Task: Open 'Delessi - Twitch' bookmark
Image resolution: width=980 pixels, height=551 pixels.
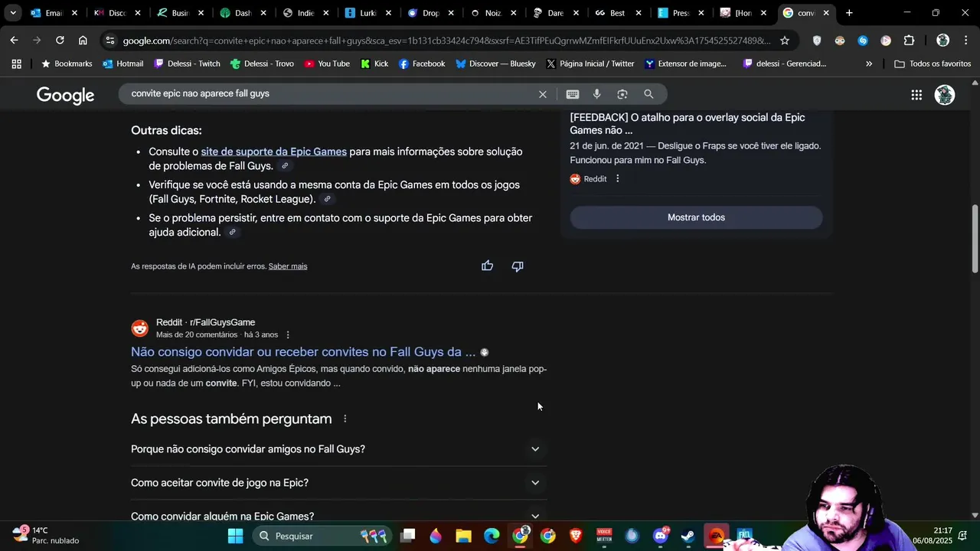Action: click(186, 64)
